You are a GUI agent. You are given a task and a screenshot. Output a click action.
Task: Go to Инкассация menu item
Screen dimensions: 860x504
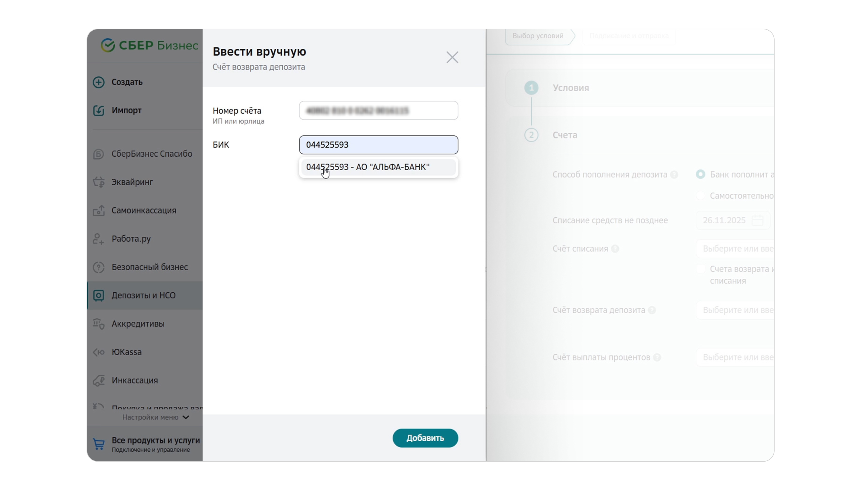(135, 381)
